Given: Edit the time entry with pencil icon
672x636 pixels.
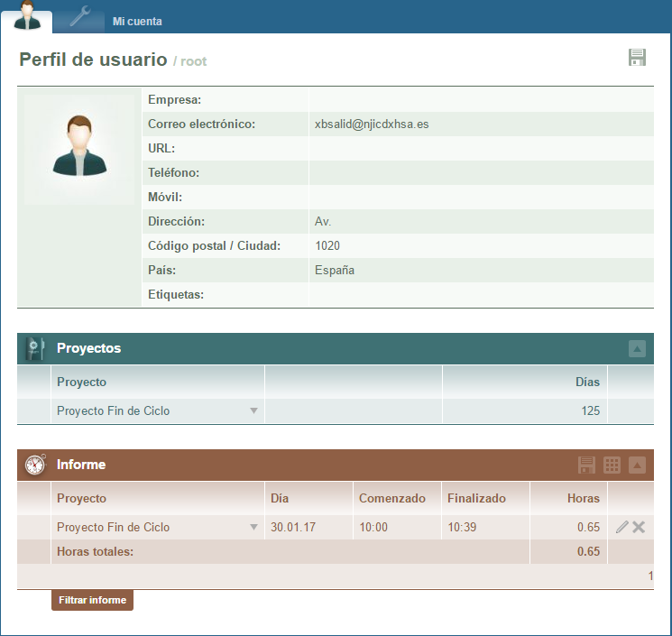Looking at the screenshot, I should (621, 527).
